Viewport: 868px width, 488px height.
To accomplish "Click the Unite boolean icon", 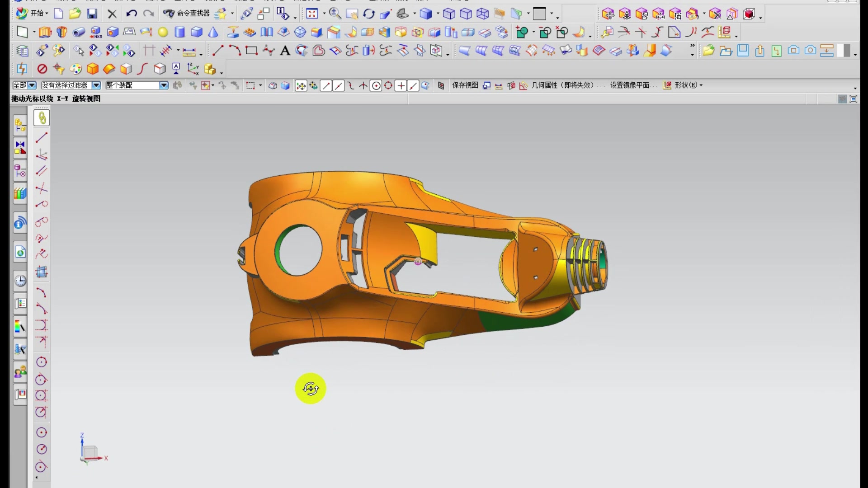I will (x=522, y=32).
